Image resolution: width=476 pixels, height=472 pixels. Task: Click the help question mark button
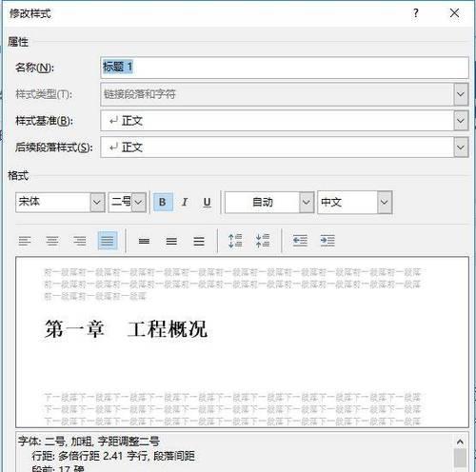point(416,13)
